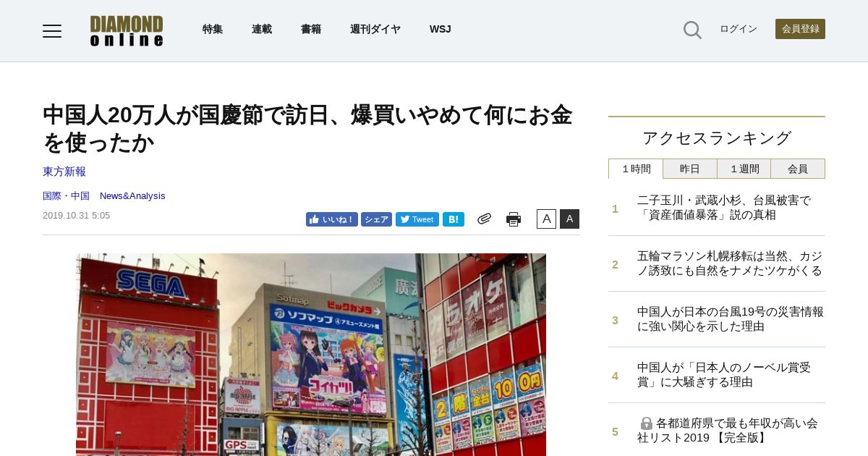Click the lock icon on member-only article
The width and height of the screenshot is (868, 456).
(647, 423)
